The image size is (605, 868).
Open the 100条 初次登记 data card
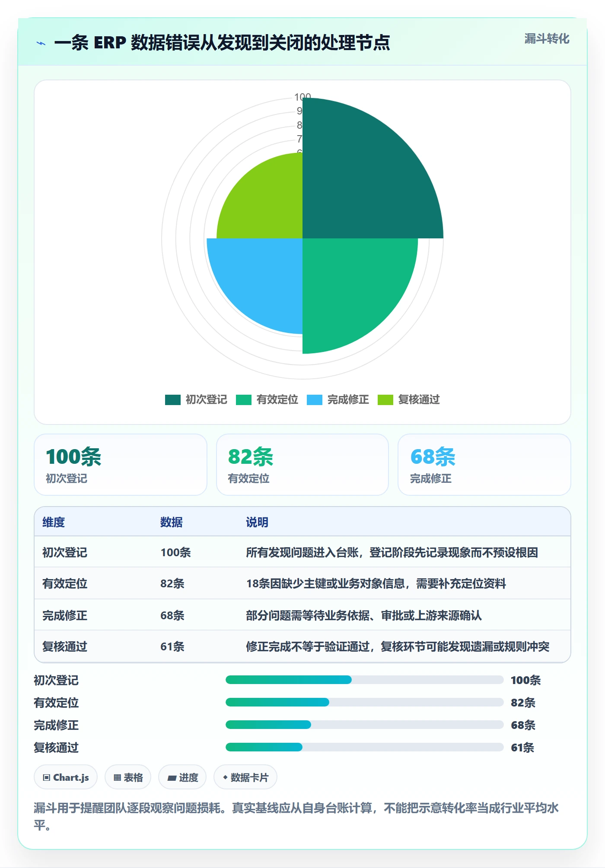121,465
